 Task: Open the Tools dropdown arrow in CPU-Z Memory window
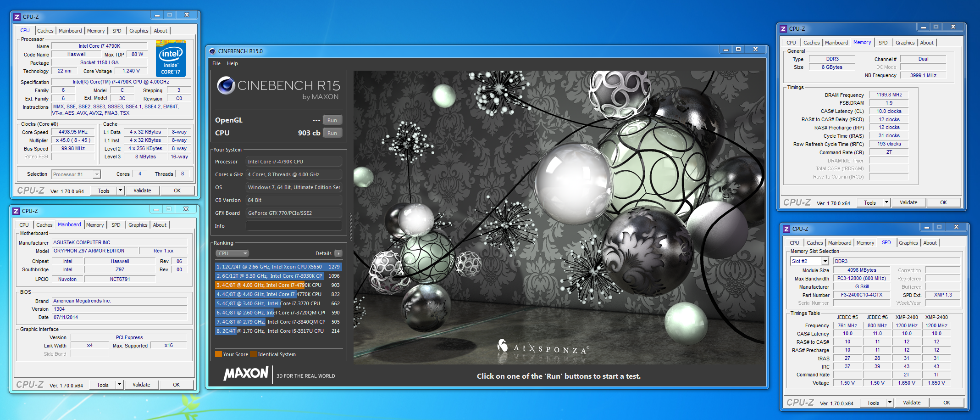(x=886, y=202)
